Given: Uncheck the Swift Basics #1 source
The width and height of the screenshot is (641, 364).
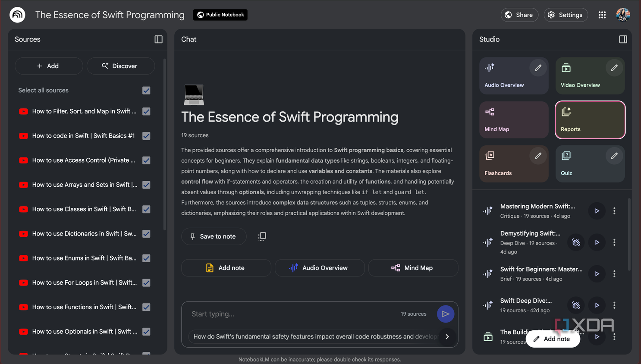Looking at the screenshot, I should (147, 136).
